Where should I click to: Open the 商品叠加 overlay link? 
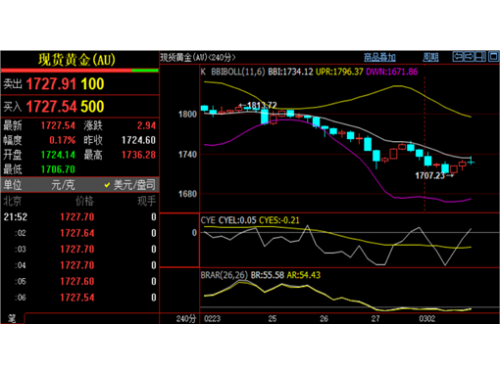pos(379,58)
